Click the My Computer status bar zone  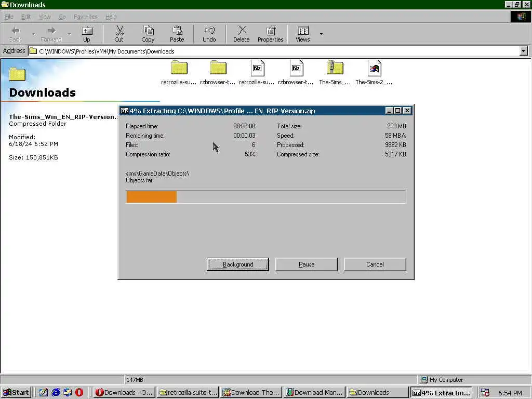click(474, 380)
